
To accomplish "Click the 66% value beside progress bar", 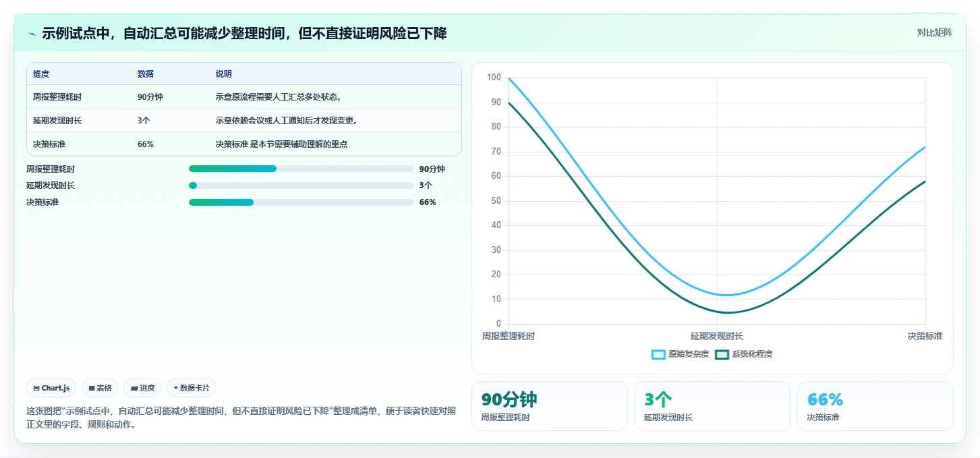I will point(428,202).
